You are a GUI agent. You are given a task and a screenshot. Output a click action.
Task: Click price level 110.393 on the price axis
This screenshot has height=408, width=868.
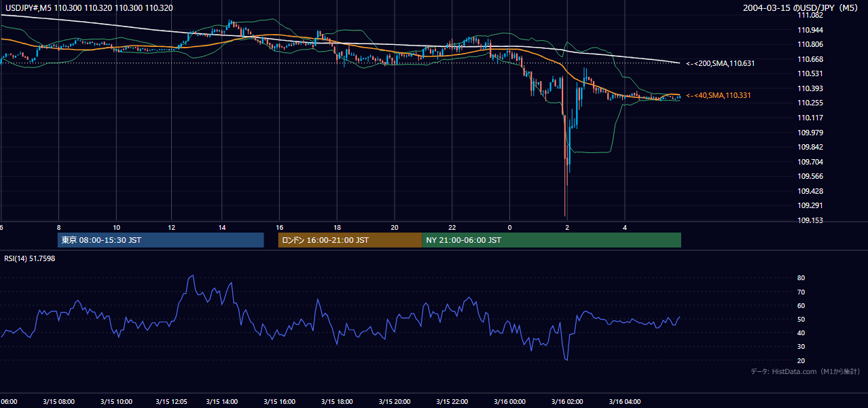coord(811,88)
